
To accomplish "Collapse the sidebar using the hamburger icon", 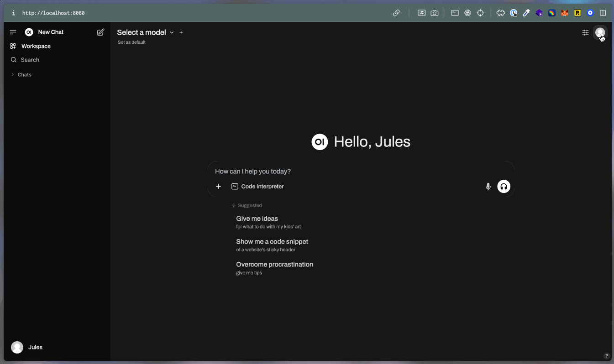I will 13,32.
